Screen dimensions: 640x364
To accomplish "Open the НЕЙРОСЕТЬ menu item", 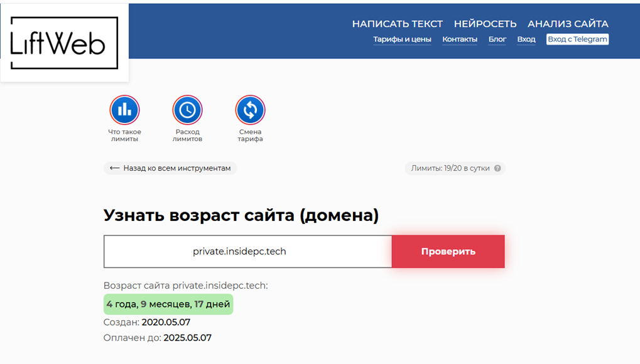I will (485, 24).
